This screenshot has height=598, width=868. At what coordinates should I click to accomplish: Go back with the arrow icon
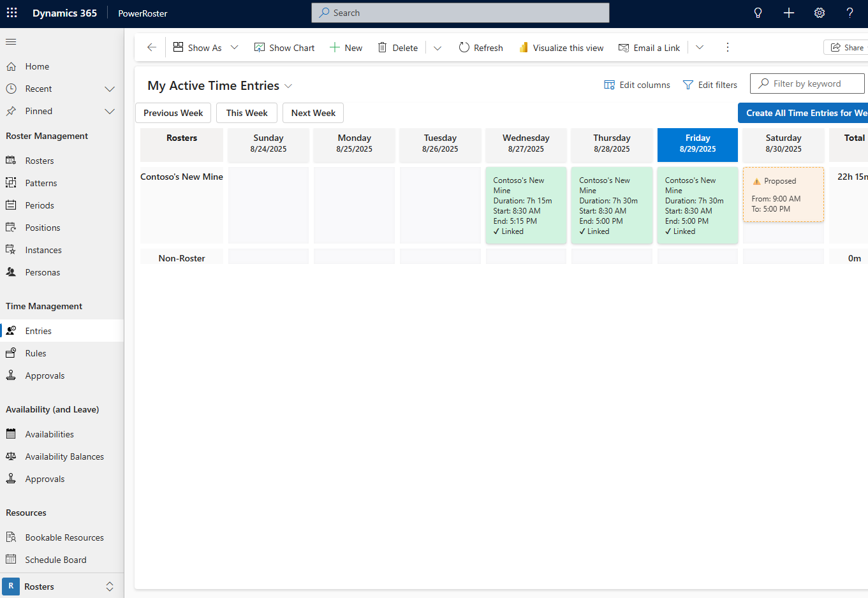pyautogui.click(x=152, y=47)
